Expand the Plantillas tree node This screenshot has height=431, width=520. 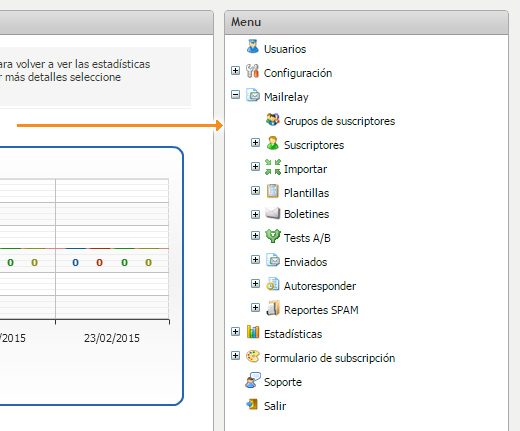click(255, 191)
